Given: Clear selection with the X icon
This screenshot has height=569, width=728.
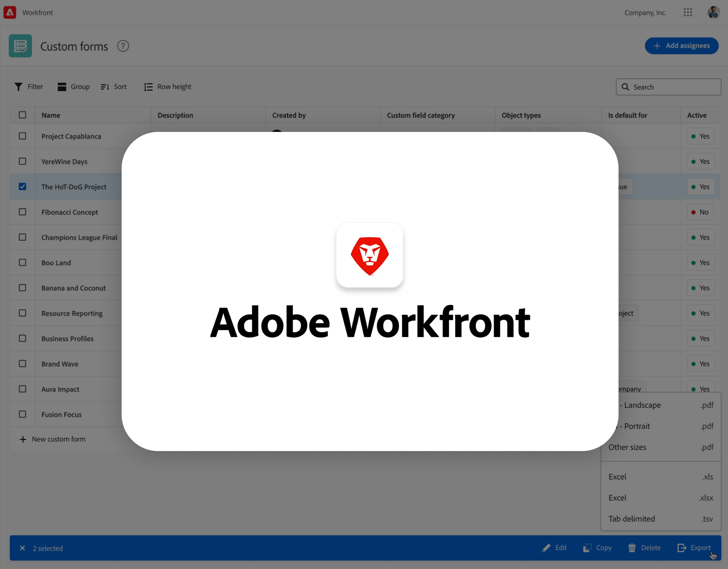Looking at the screenshot, I should [22, 548].
